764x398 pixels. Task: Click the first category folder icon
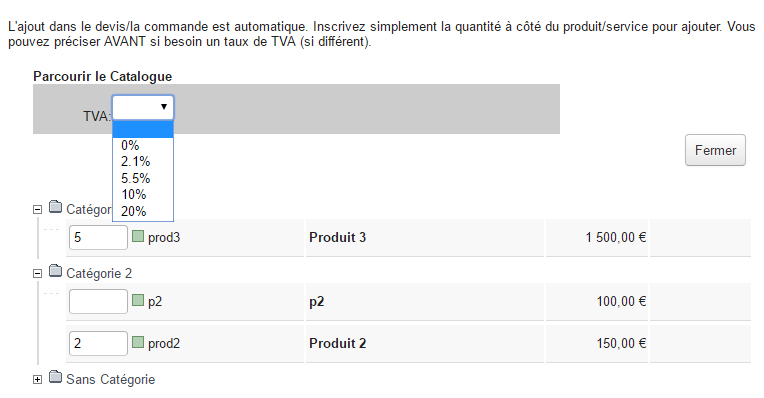point(56,207)
